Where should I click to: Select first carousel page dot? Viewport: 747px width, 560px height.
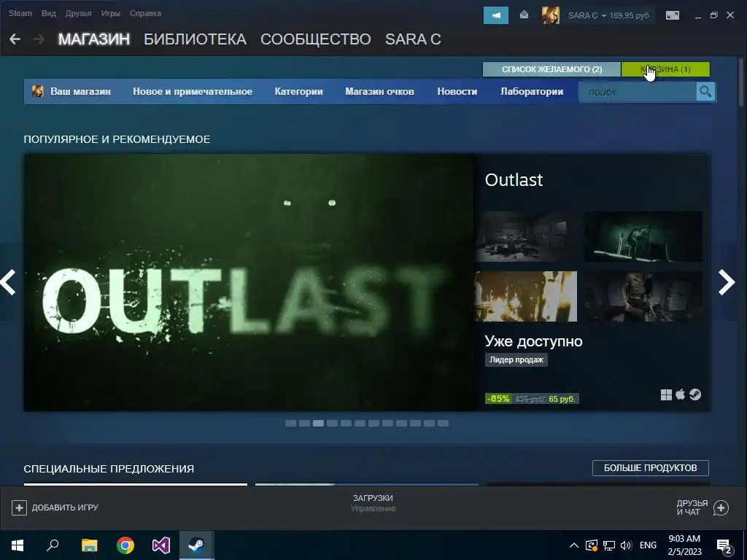click(x=290, y=424)
